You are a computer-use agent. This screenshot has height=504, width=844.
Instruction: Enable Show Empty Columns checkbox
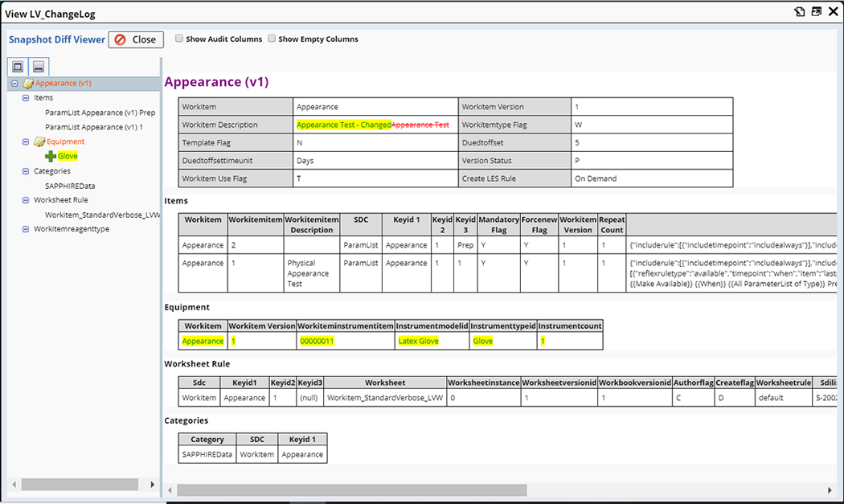(272, 39)
